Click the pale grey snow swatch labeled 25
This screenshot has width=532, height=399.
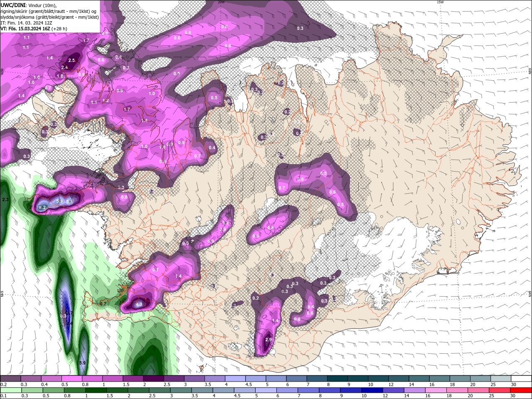(501, 379)
